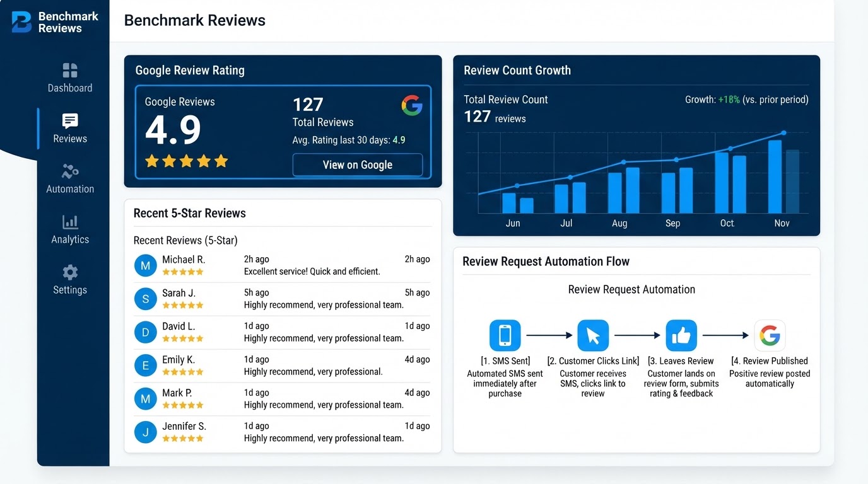Select the Reviews chat bubble icon
The height and width of the screenshot is (484, 868).
[x=70, y=121]
